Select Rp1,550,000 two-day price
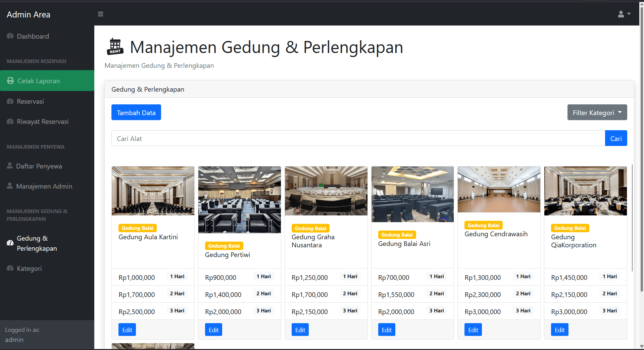The width and height of the screenshot is (644, 350). pyautogui.click(x=396, y=295)
